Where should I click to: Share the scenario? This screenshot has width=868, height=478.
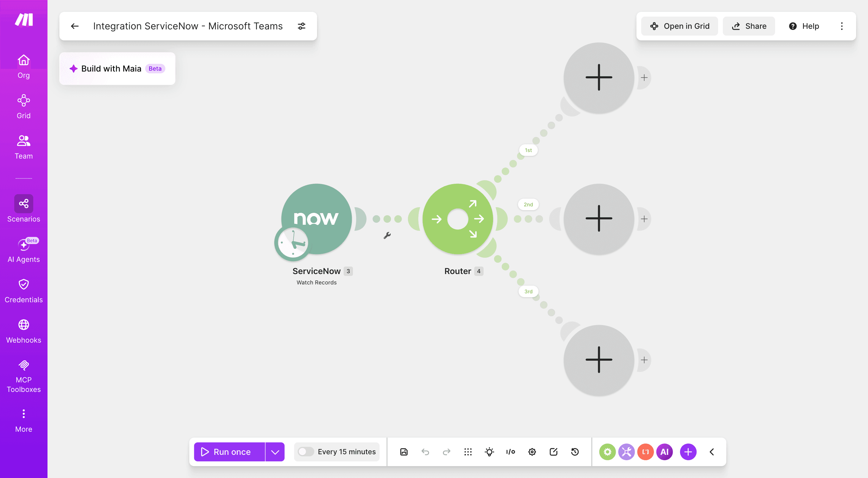749,26
